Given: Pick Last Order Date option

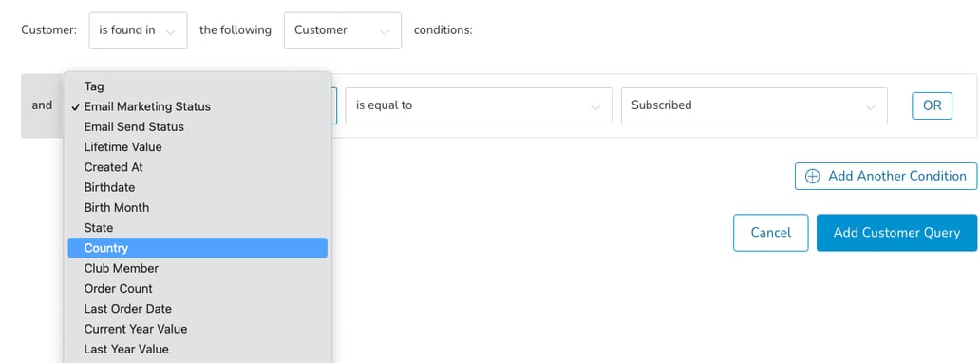Looking at the screenshot, I should point(198,309).
